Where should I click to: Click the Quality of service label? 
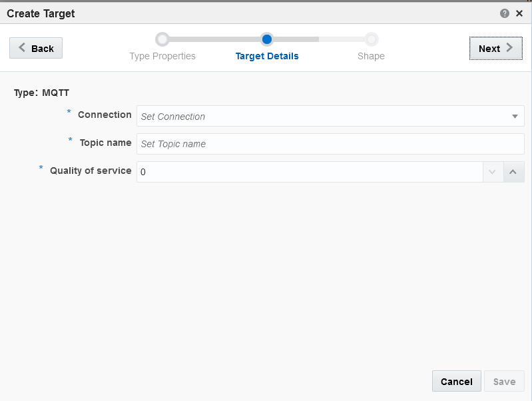(91, 171)
